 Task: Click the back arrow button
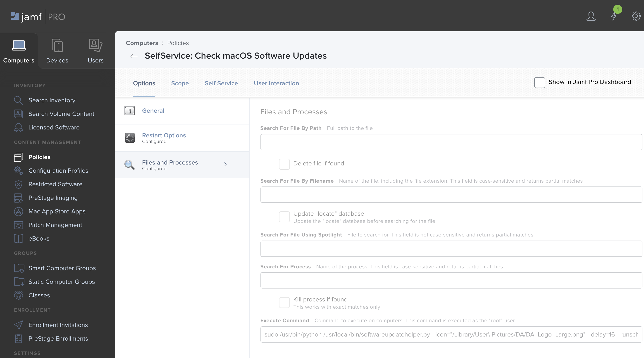(133, 55)
